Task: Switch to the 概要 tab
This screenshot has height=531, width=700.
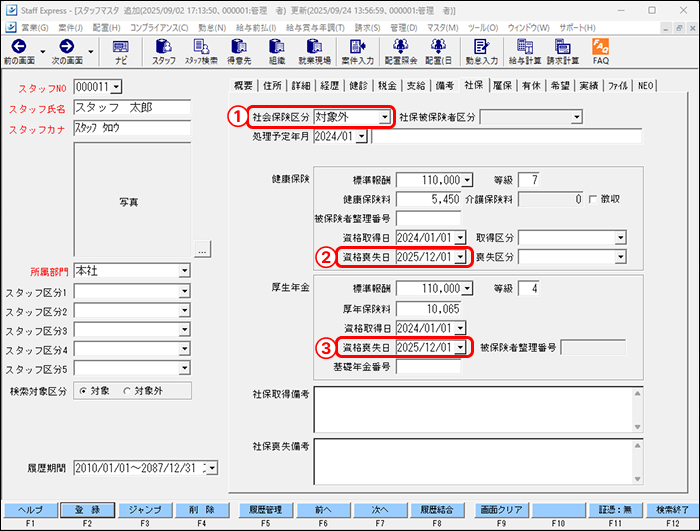Action: click(243, 85)
